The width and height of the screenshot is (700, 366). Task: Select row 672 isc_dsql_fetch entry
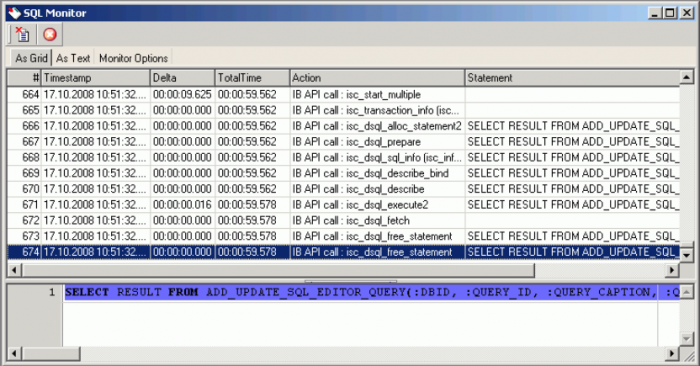343,220
